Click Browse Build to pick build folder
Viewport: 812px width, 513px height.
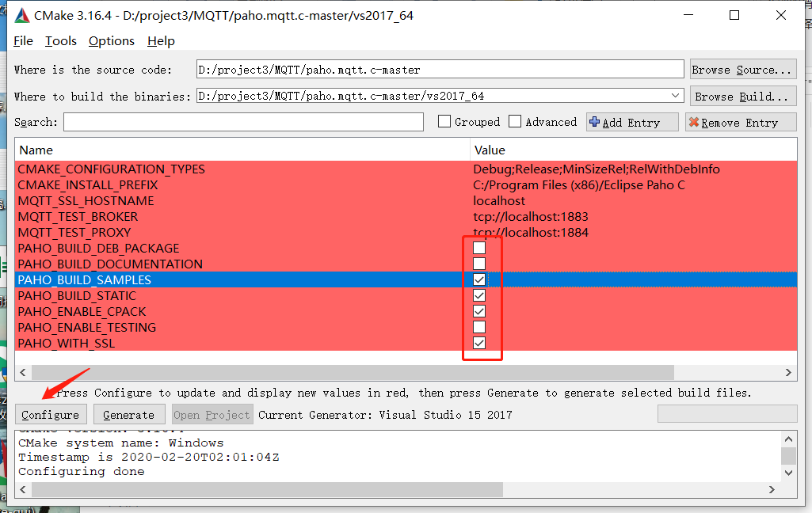point(742,95)
